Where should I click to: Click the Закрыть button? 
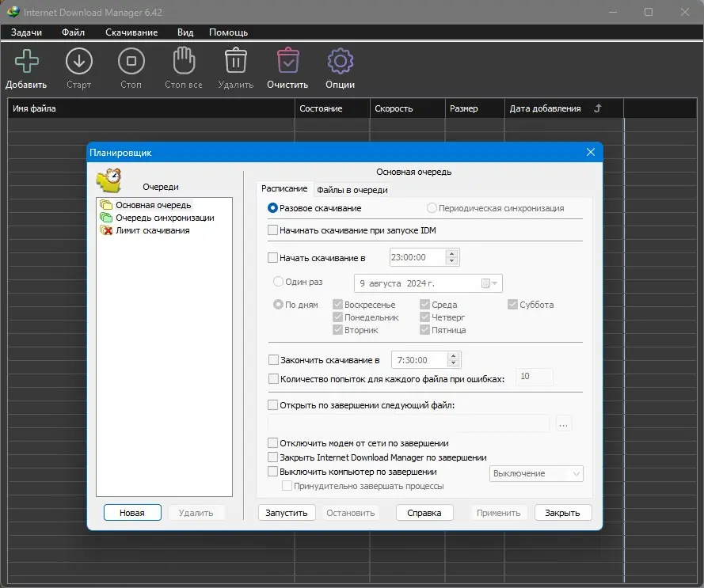pyautogui.click(x=562, y=513)
